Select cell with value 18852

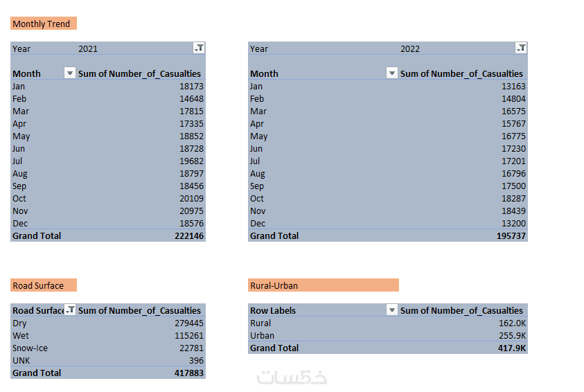[x=191, y=136]
